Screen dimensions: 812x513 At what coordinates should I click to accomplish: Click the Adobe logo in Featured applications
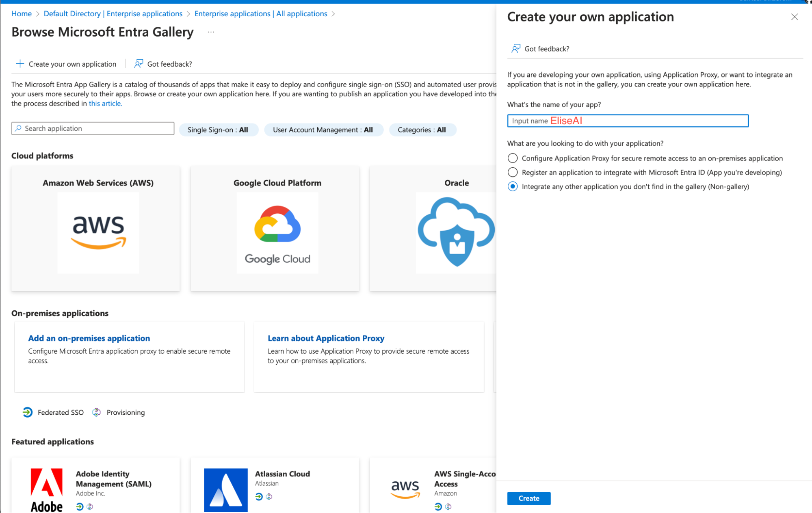tap(47, 490)
